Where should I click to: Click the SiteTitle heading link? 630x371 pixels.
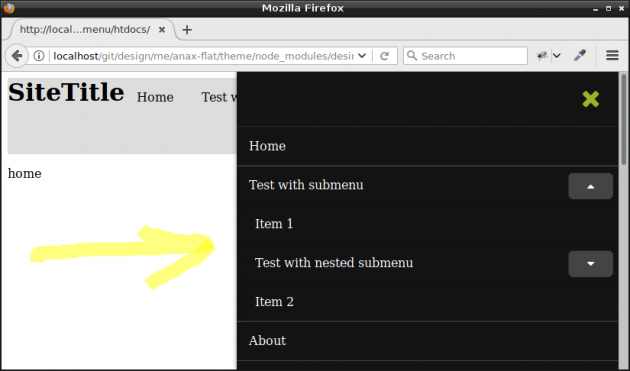(x=66, y=92)
